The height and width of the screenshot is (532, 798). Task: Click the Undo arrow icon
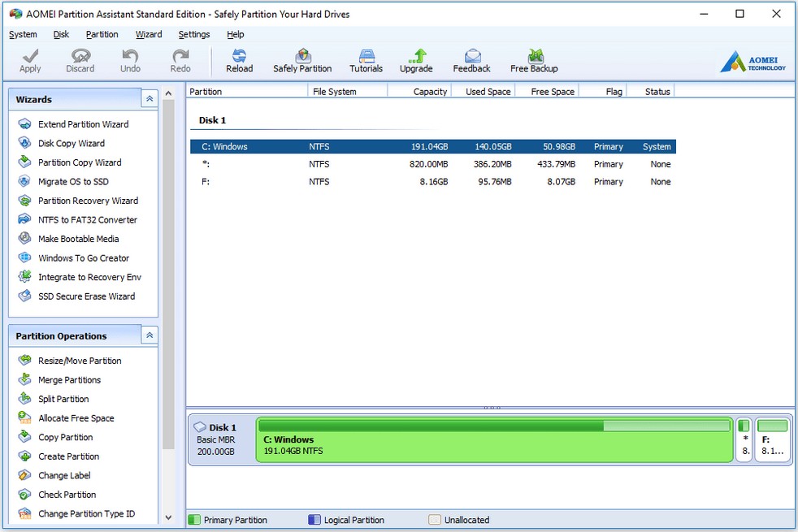pos(130,55)
